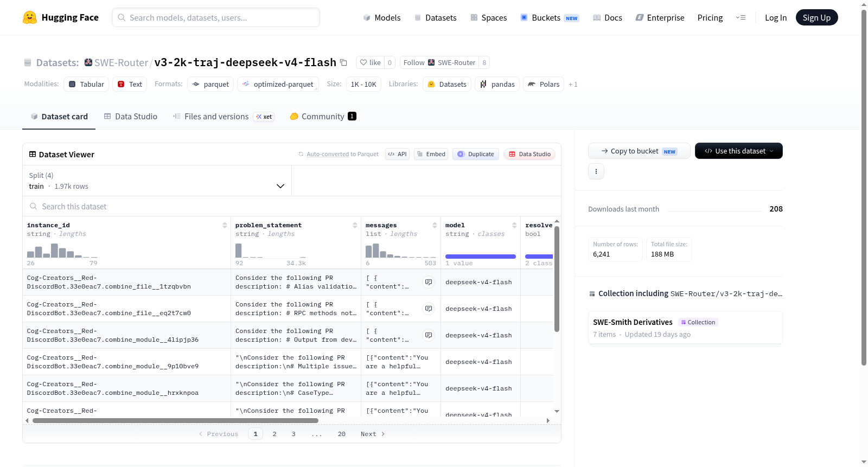Sort by model column arrows
The height and width of the screenshot is (467, 868).
[x=514, y=225]
